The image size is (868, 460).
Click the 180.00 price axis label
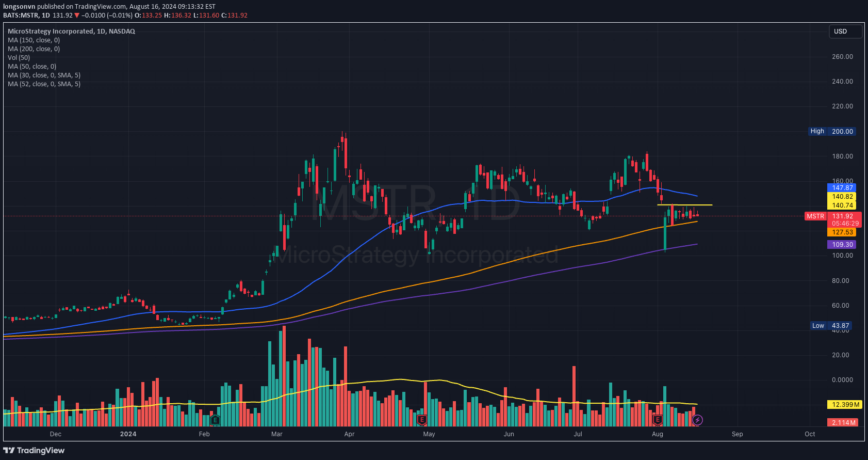coord(842,156)
